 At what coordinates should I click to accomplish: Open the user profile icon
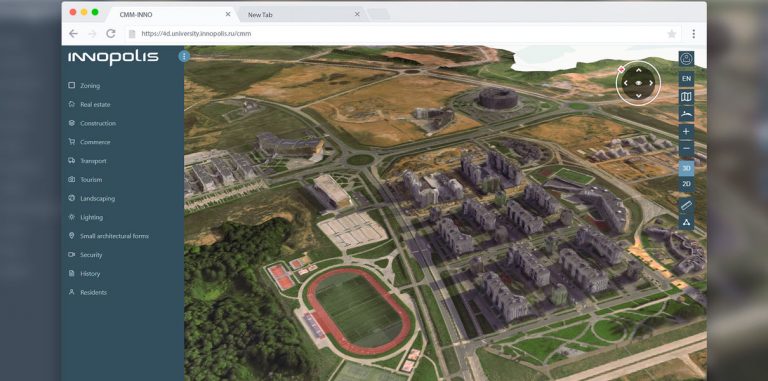tap(686, 59)
